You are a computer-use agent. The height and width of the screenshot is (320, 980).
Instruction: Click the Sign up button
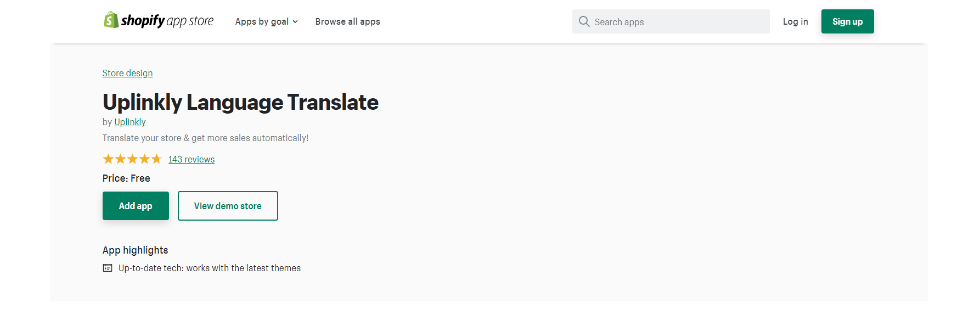tap(847, 21)
